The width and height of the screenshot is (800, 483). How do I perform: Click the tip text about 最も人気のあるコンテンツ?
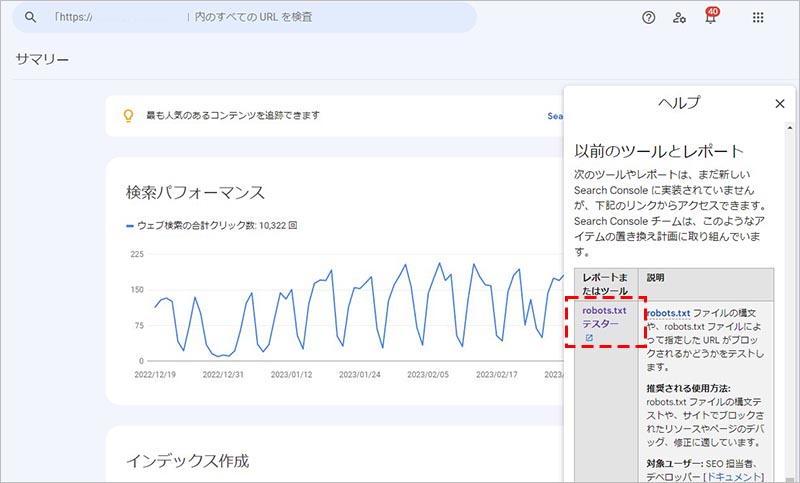pos(231,115)
